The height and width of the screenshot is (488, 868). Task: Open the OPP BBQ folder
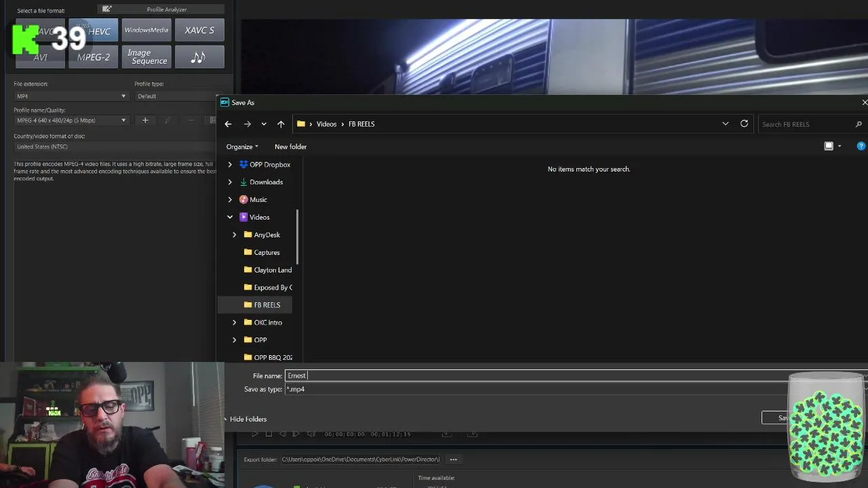point(273,358)
